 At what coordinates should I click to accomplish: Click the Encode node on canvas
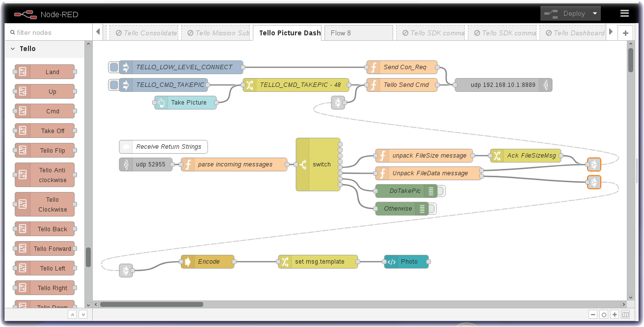pyautogui.click(x=208, y=262)
